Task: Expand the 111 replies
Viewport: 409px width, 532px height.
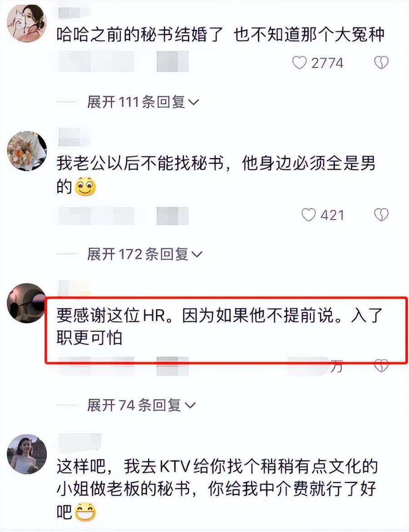Action: pyautogui.click(x=143, y=102)
